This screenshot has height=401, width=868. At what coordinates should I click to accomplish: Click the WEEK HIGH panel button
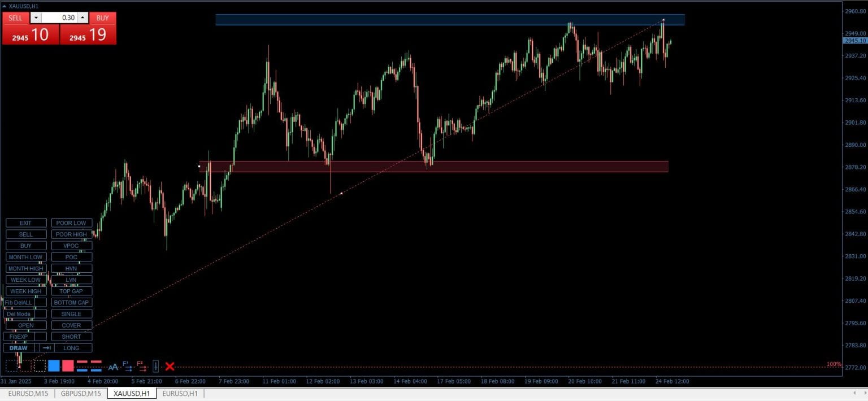coord(25,291)
